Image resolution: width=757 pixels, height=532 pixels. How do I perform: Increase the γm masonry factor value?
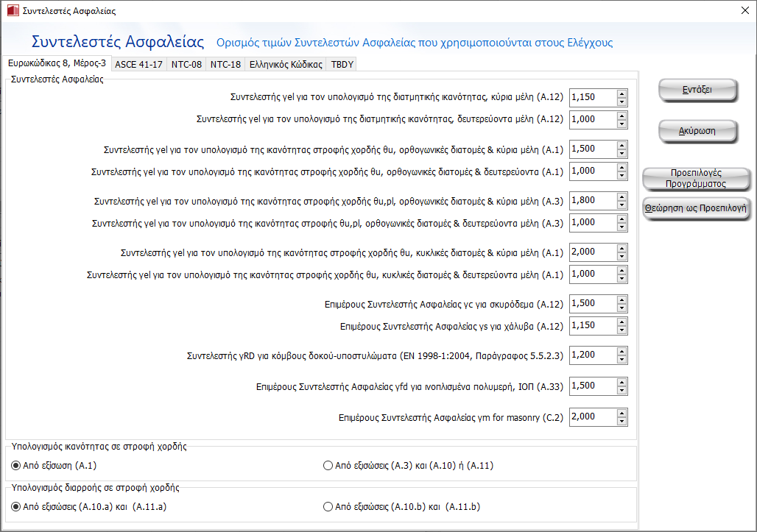click(622, 413)
